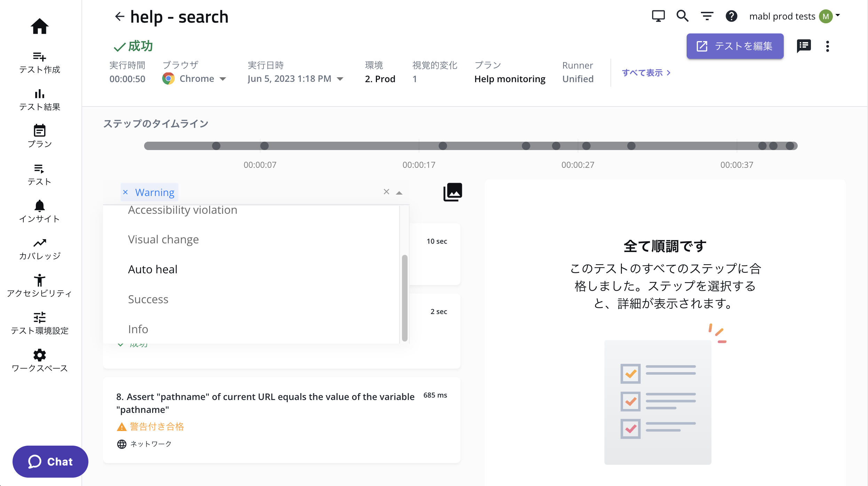Viewport: 868px width, 486px height.
Task: Click the first timeline step marker
Action: click(x=216, y=146)
